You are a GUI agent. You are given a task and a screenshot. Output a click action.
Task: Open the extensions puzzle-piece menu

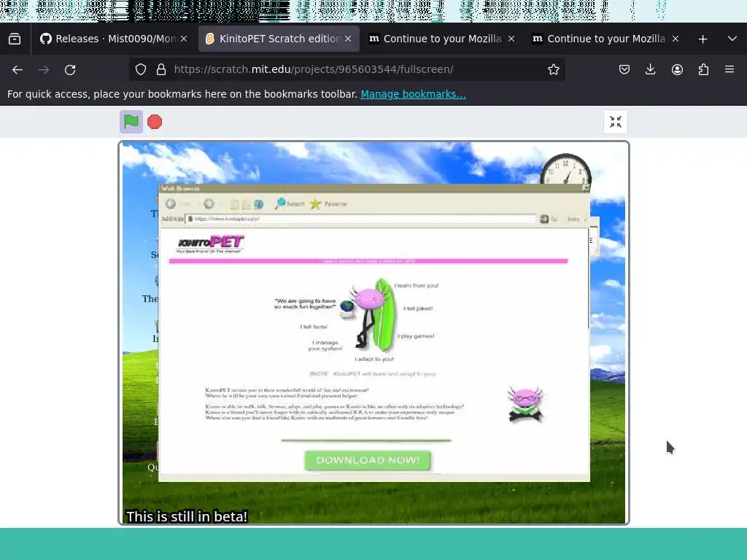point(703,69)
